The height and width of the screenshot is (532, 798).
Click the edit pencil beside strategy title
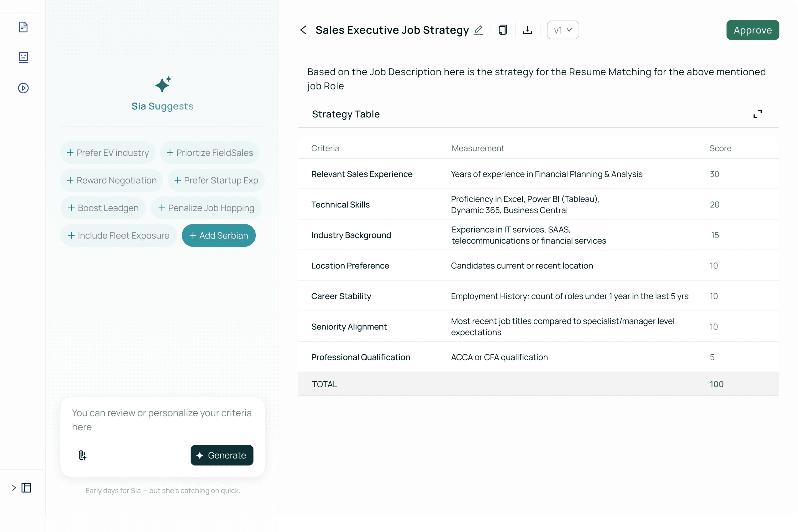tap(479, 30)
